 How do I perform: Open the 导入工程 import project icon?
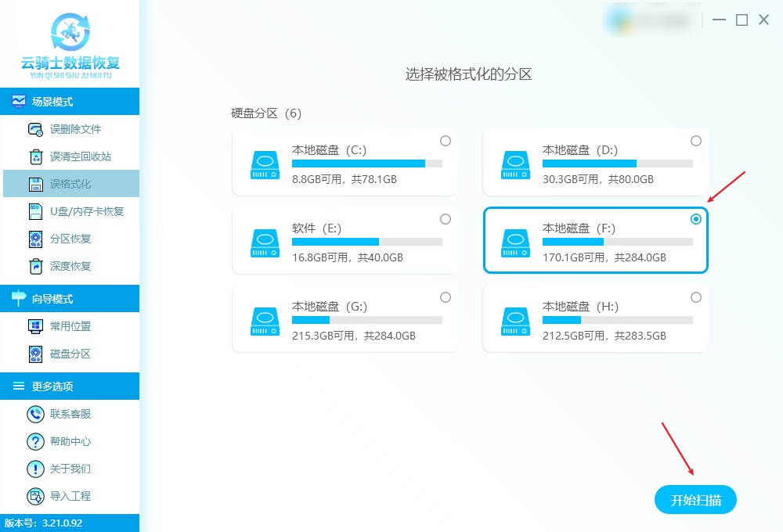[x=35, y=496]
